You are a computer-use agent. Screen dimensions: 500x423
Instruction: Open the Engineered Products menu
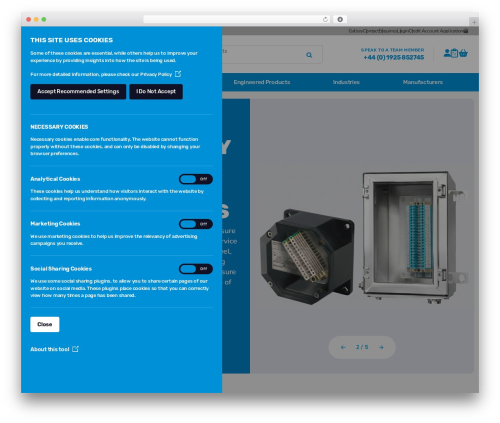click(262, 82)
